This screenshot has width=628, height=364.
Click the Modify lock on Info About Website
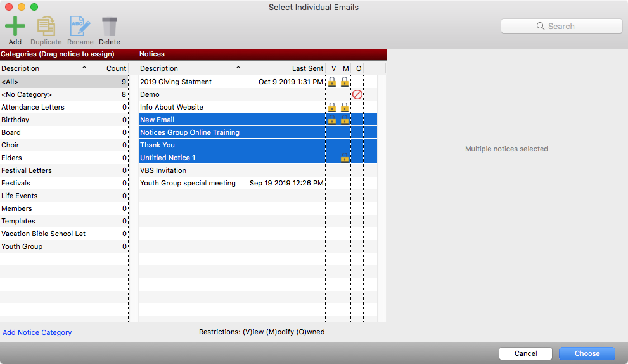click(x=345, y=107)
